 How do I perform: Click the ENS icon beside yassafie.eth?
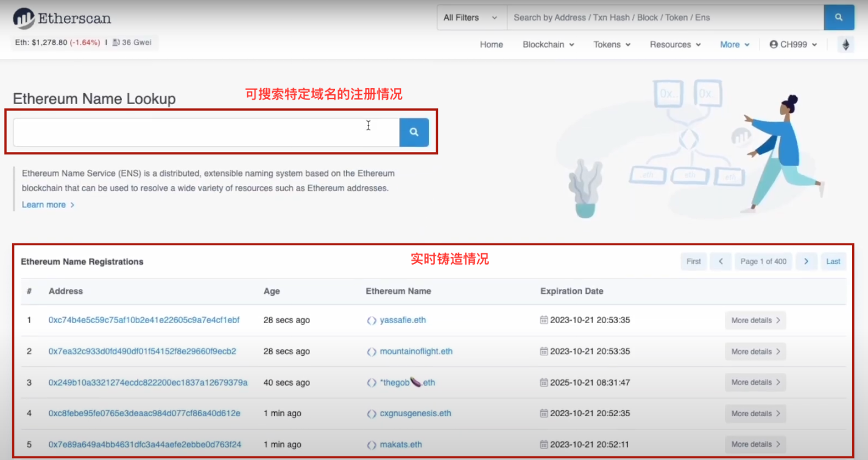[372, 321]
